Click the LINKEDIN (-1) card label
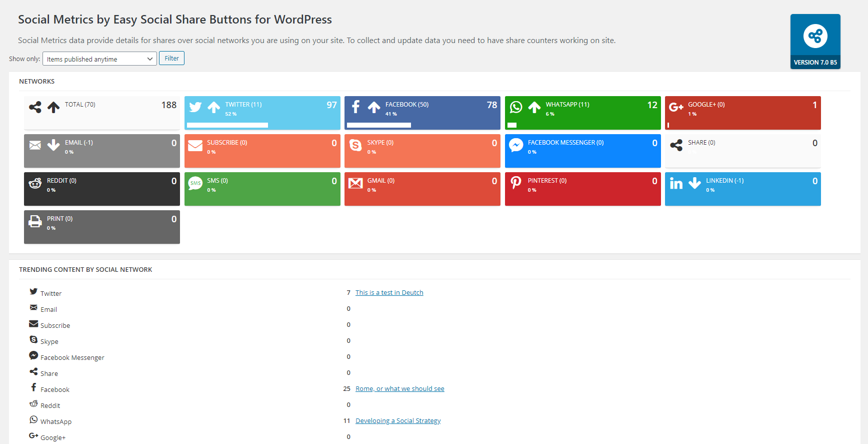 (x=725, y=181)
